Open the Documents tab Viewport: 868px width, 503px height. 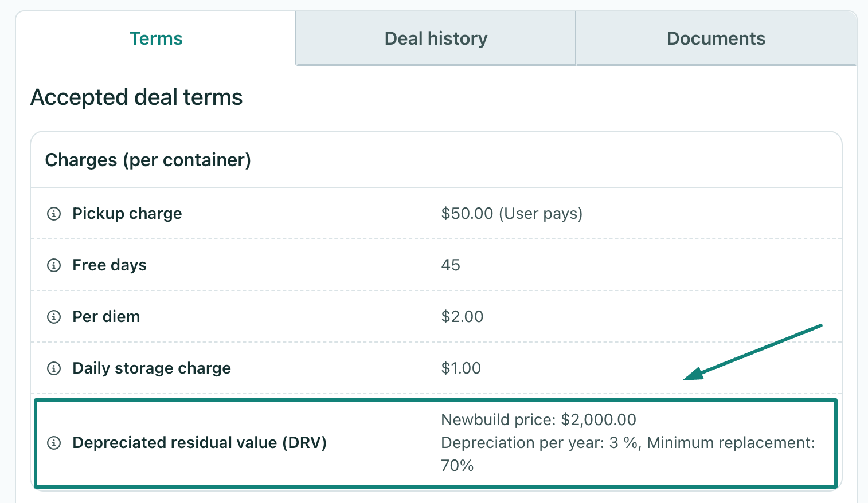pyautogui.click(x=715, y=38)
